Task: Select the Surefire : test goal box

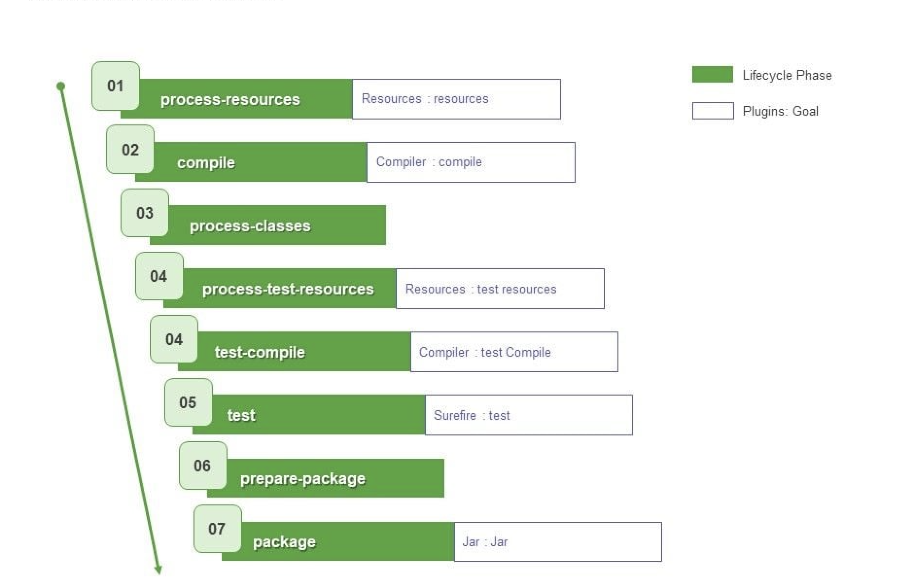Action: point(529,415)
